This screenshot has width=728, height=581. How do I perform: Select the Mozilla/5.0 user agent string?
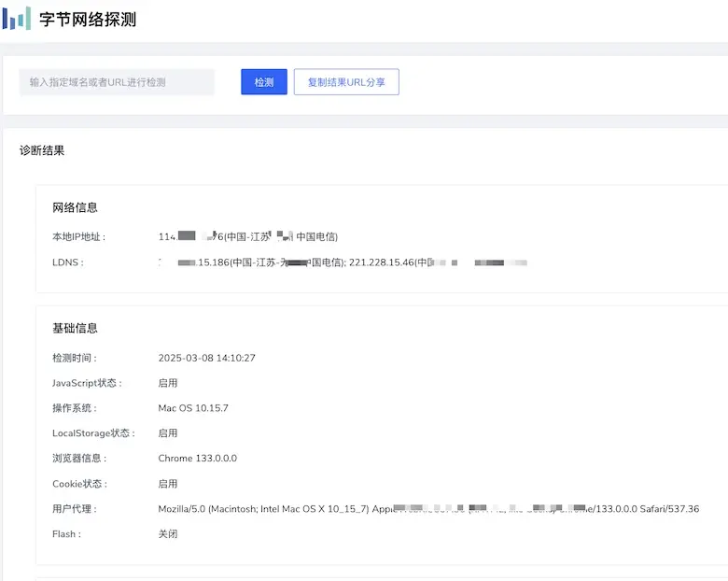click(428, 509)
